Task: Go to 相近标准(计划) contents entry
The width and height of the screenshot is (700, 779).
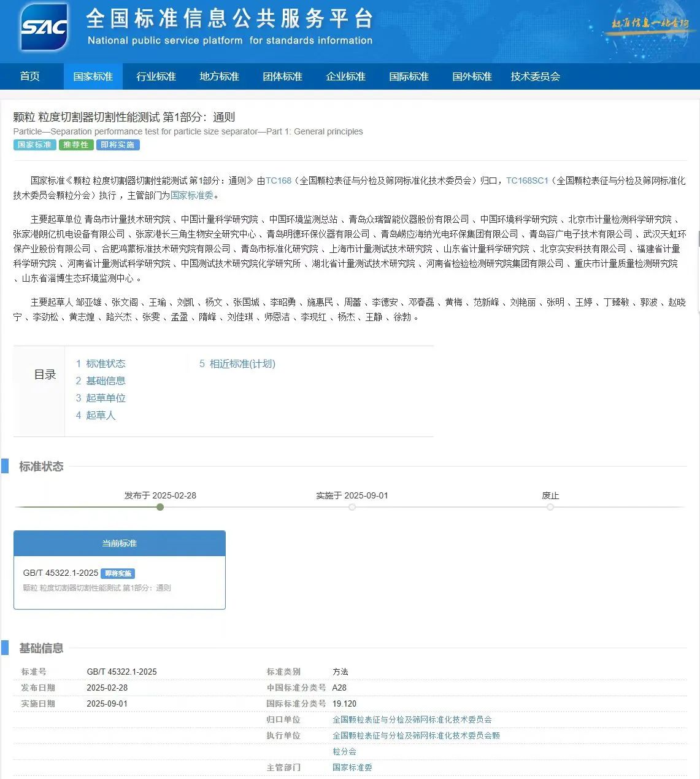Action: (242, 364)
